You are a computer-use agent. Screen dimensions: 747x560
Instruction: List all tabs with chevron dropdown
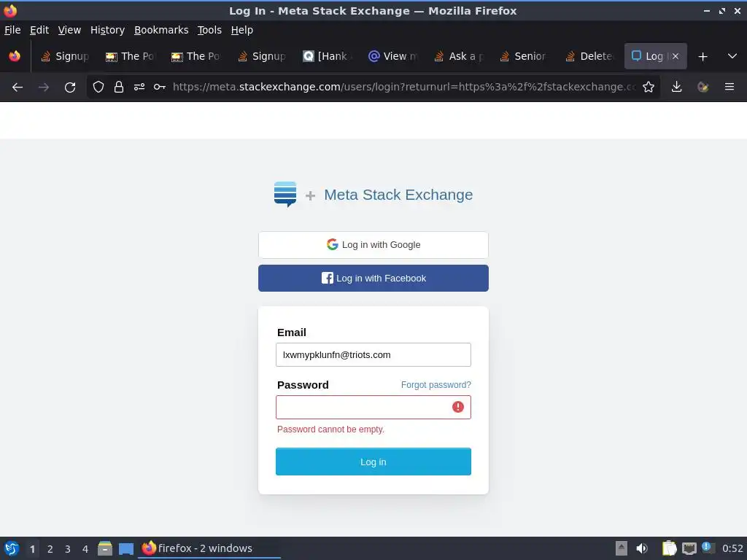tap(732, 56)
